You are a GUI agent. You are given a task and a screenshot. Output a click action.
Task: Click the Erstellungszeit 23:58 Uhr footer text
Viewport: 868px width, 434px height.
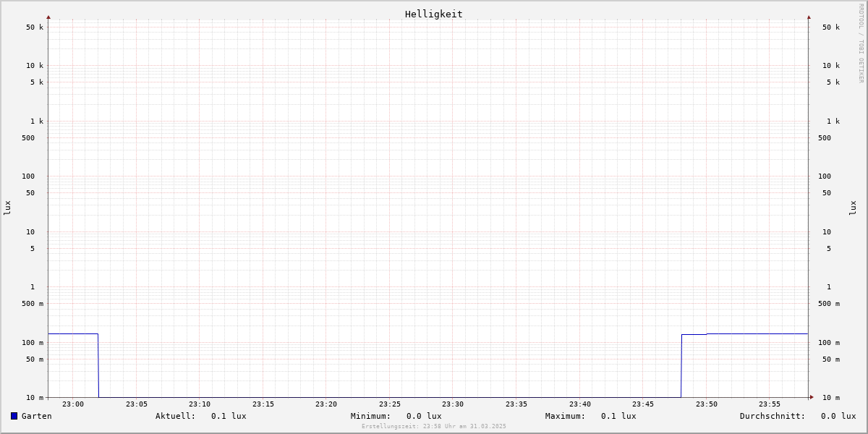click(434, 427)
